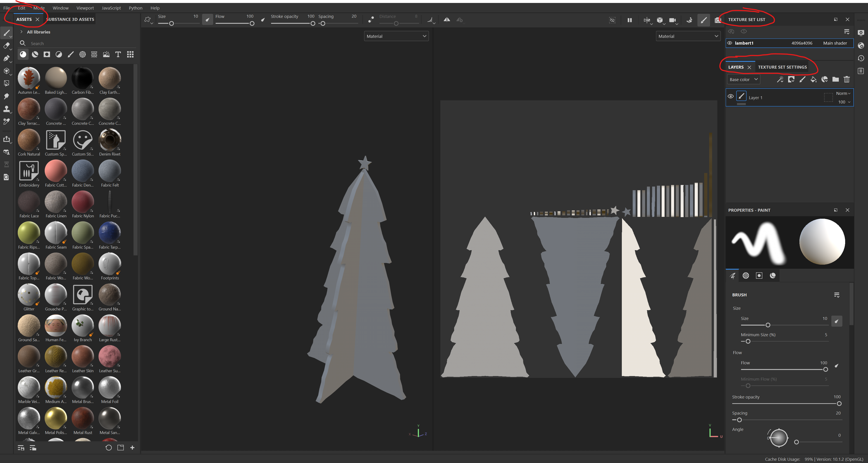This screenshot has width=868, height=463.
Task: Delete layer with trash icon
Action: pos(847,80)
